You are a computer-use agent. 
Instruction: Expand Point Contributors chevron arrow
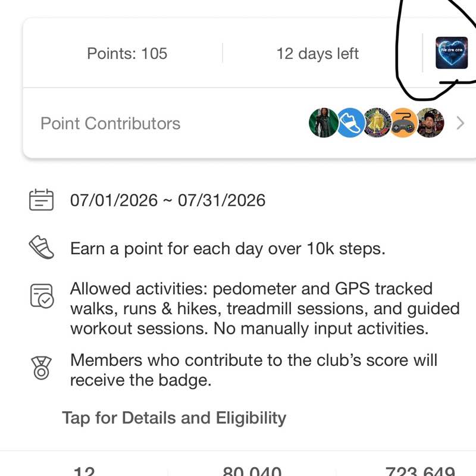pos(460,123)
